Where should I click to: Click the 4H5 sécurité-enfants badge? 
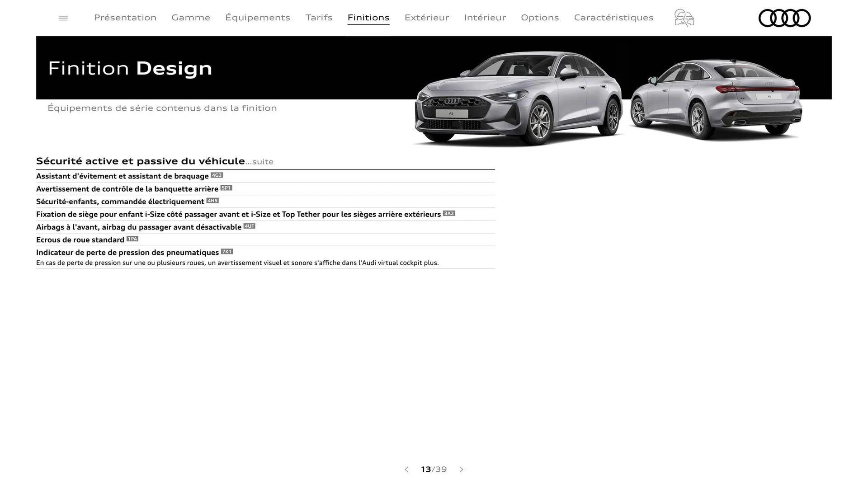tap(212, 201)
